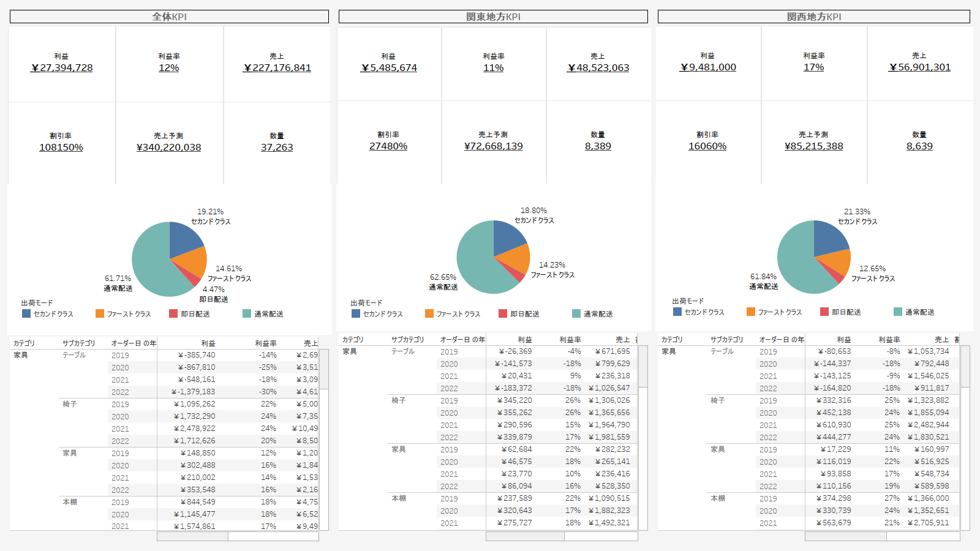The width and height of the screenshot is (980, 551).
Task: Select orange ファースト クラス legend swatch in 関東地方 panel
Action: [429, 313]
